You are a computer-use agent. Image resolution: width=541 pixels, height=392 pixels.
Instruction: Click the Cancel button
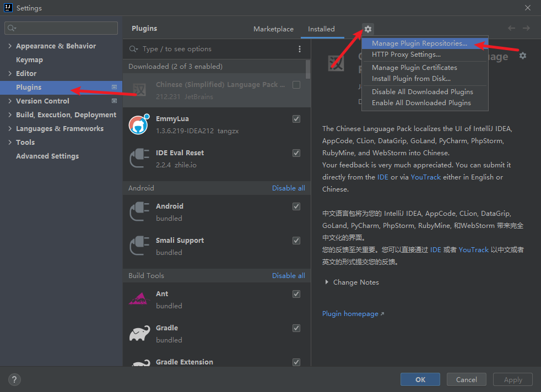tap(466, 379)
